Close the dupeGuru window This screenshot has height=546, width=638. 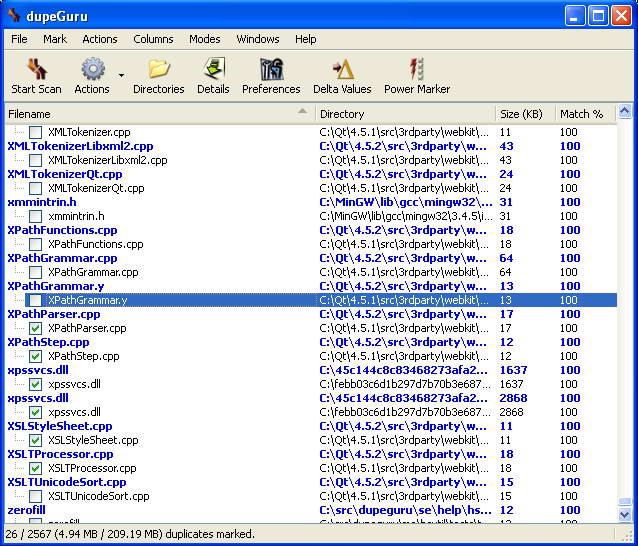[x=622, y=16]
